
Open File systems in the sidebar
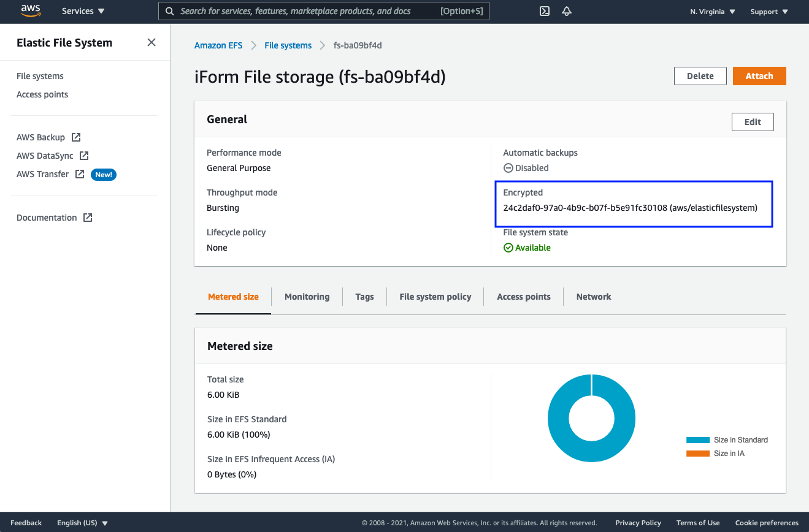pyautogui.click(x=40, y=76)
